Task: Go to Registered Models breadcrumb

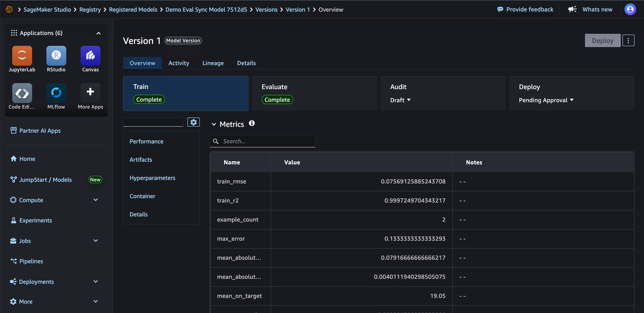Action: click(x=133, y=10)
